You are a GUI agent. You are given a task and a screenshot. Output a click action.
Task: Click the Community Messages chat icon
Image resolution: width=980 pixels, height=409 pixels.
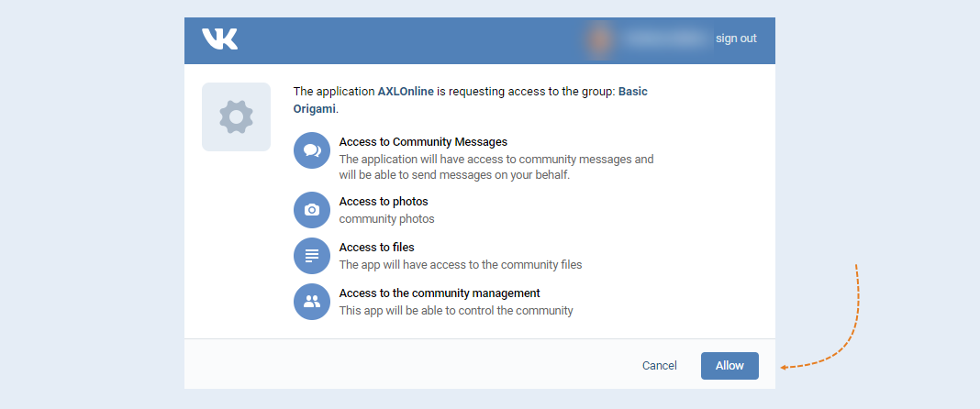click(312, 150)
